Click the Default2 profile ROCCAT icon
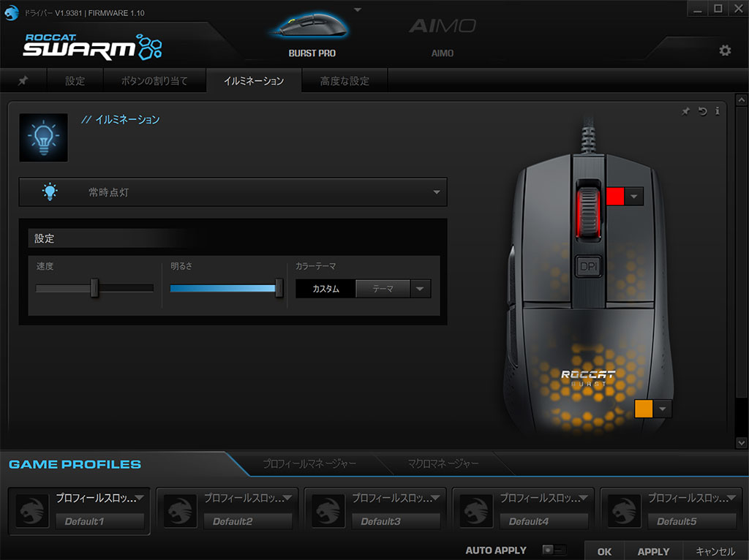This screenshot has width=749, height=560. (x=180, y=511)
